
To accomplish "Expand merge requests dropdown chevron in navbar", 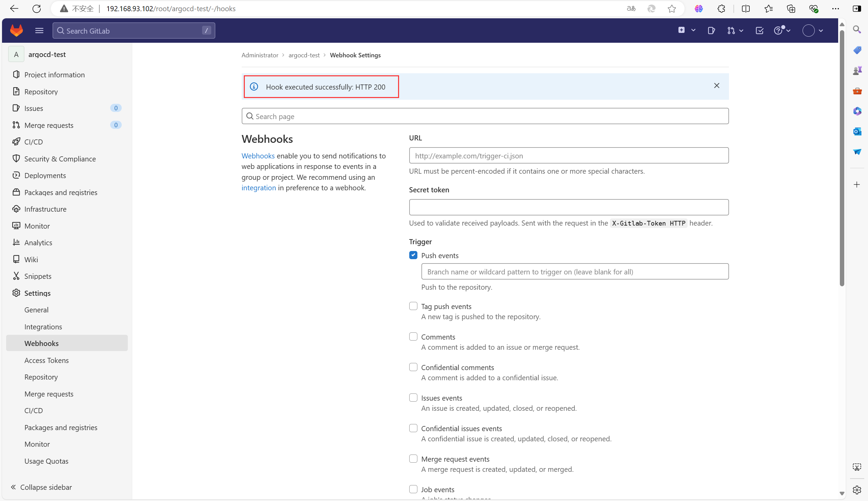I will (741, 31).
